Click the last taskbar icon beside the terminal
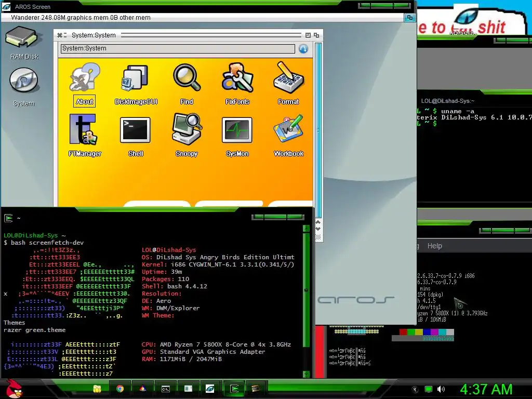This screenshot has width=532, height=399. (x=255, y=389)
